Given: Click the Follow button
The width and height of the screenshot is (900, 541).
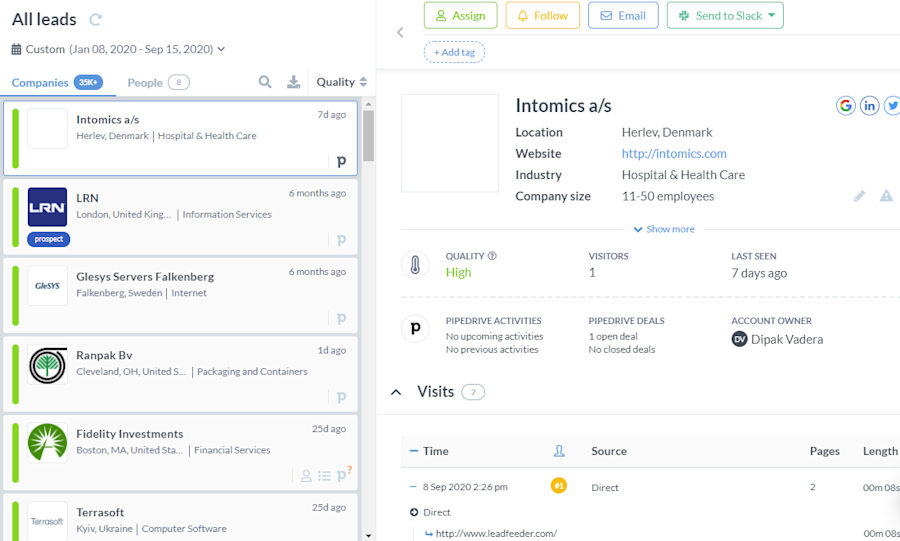Looking at the screenshot, I should [542, 15].
